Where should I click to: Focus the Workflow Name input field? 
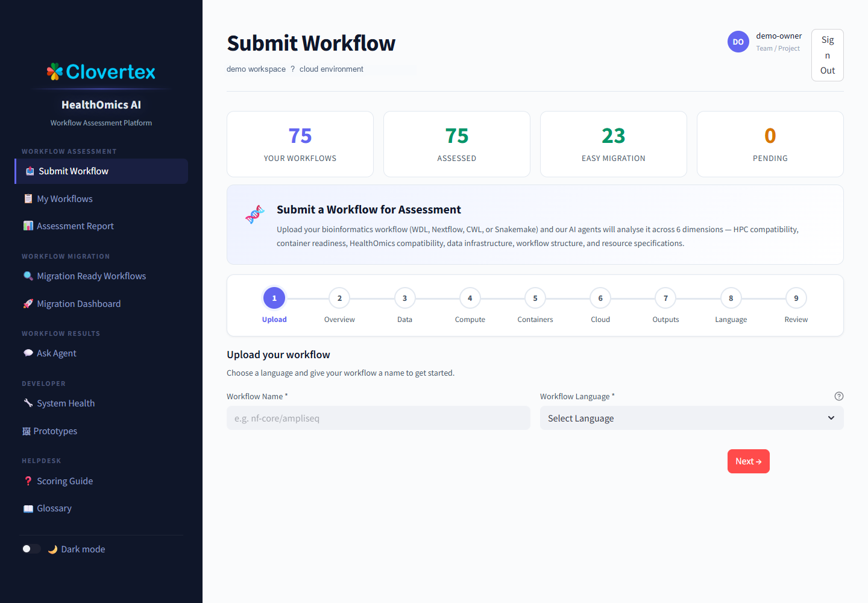[x=379, y=418]
